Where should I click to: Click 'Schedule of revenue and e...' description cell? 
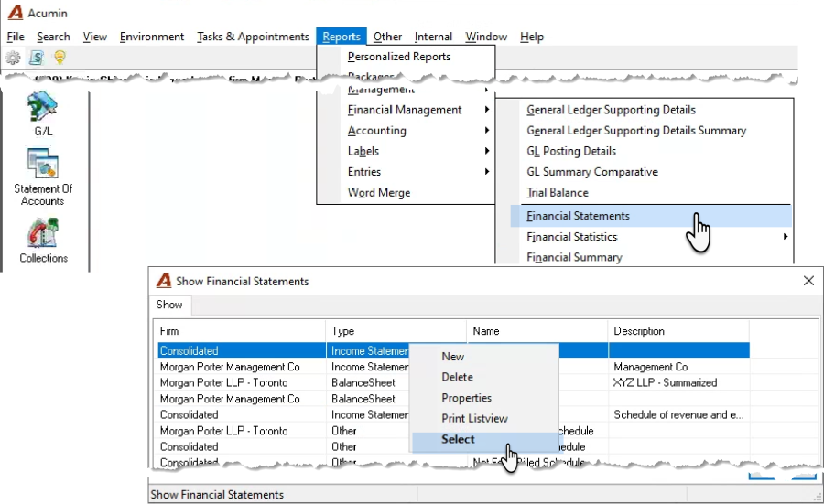pos(678,414)
